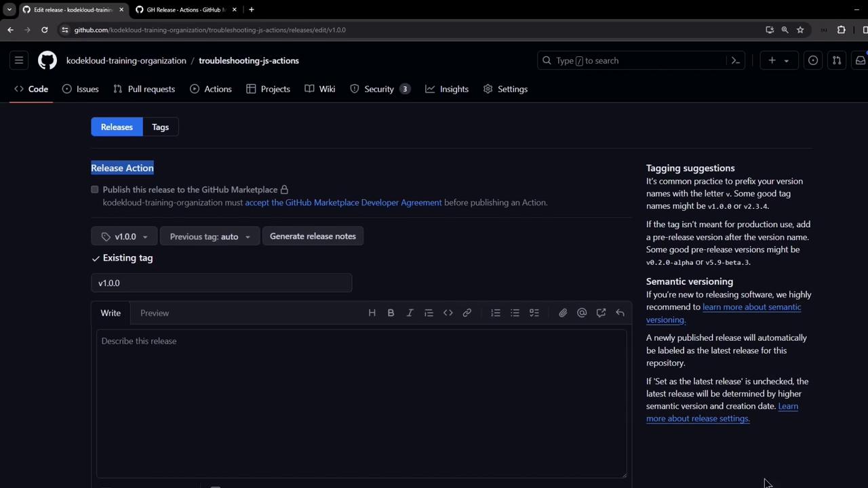The image size is (868, 488).
Task: Switch to the Code tab
Action: click(x=31, y=89)
